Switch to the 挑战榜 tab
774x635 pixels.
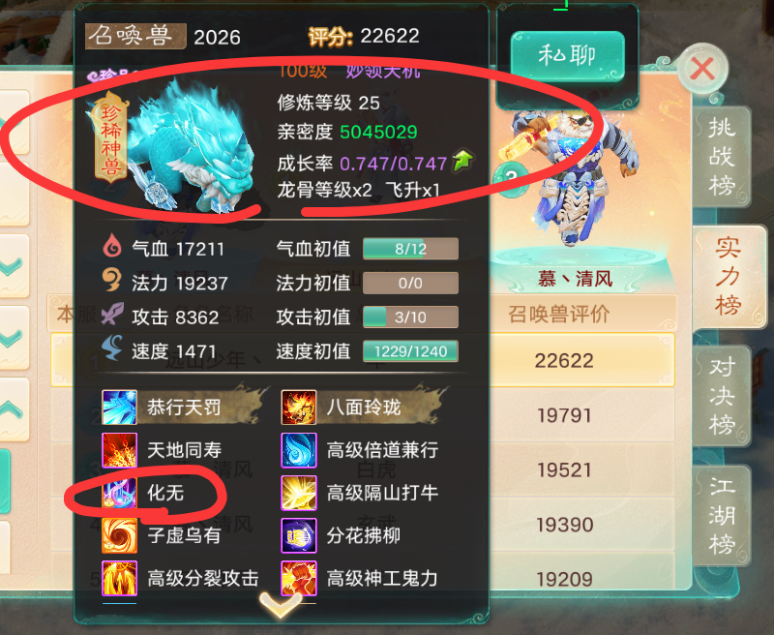point(722,157)
